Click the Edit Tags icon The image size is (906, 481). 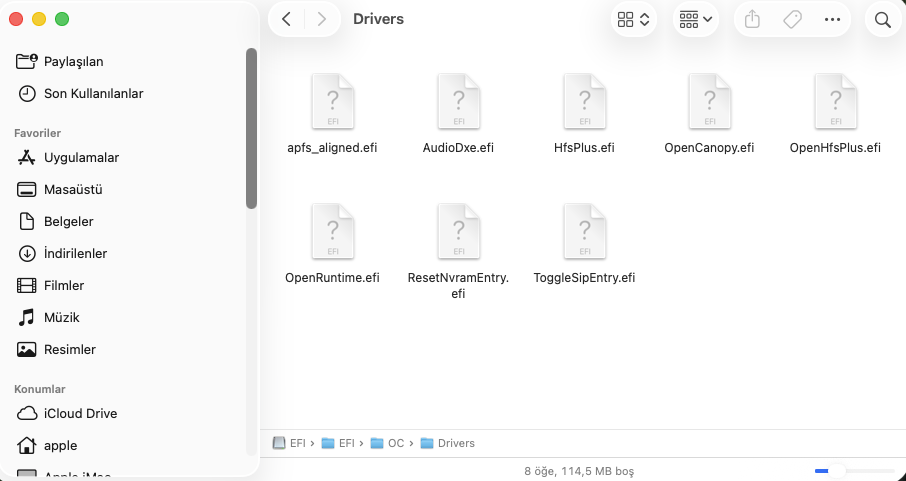(x=792, y=19)
